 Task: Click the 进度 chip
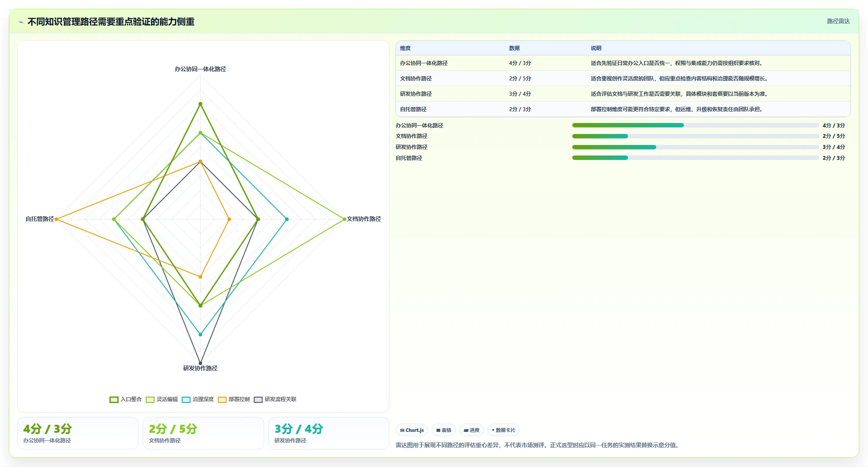pyautogui.click(x=472, y=430)
